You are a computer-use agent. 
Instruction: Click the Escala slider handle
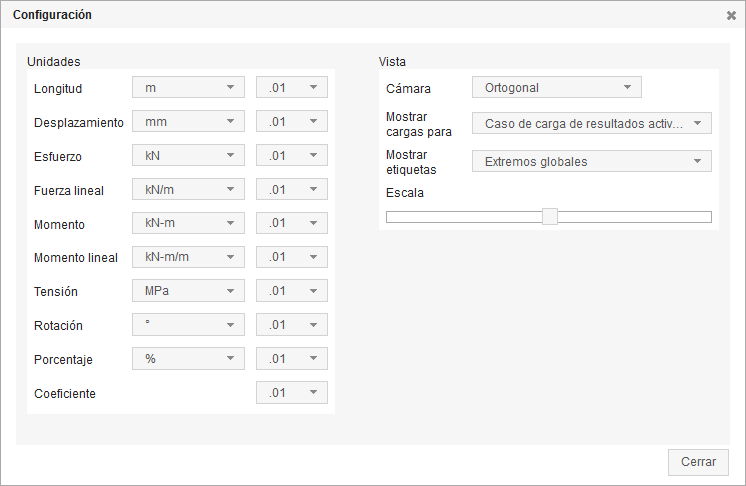[x=549, y=216]
